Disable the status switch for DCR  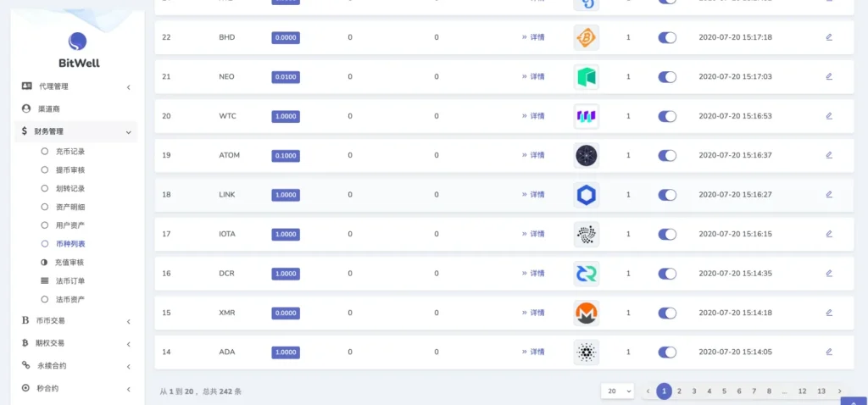[x=667, y=274]
